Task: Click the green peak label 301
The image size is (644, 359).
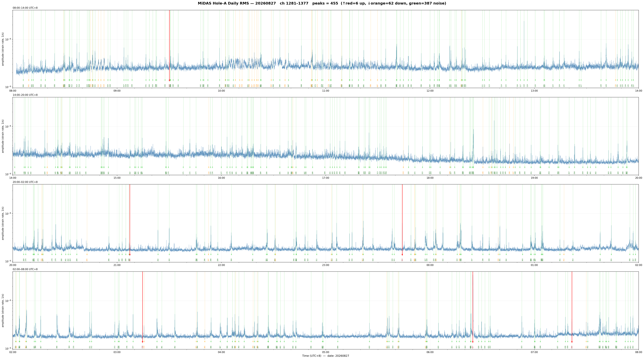Action: 253,260
